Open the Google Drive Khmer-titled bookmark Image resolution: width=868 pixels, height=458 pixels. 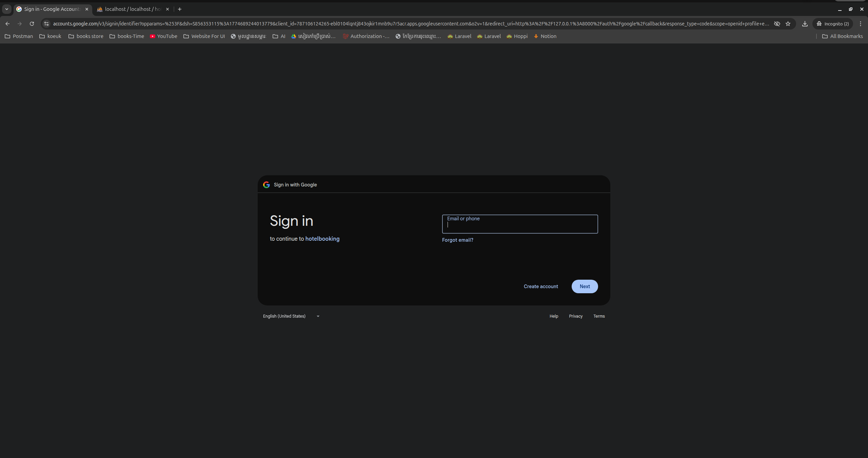coord(314,36)
